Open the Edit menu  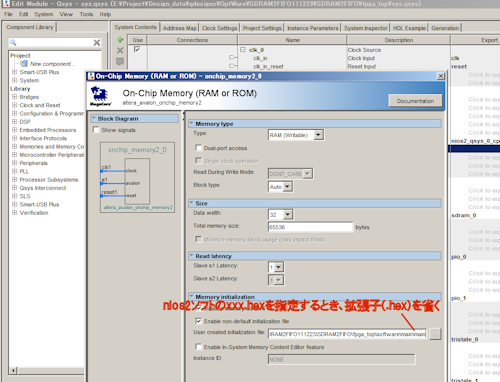pos(23,14)
